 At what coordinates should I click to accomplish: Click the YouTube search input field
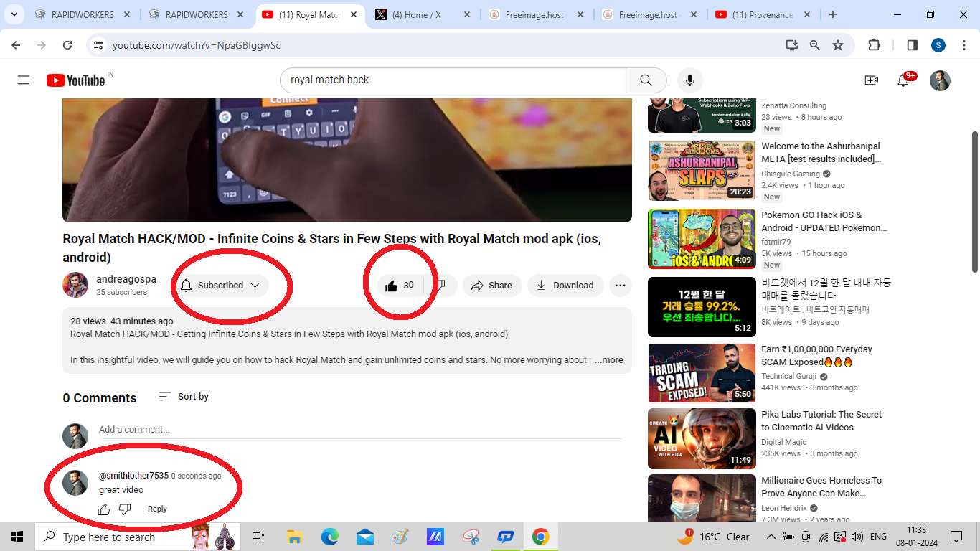[453, 80]
